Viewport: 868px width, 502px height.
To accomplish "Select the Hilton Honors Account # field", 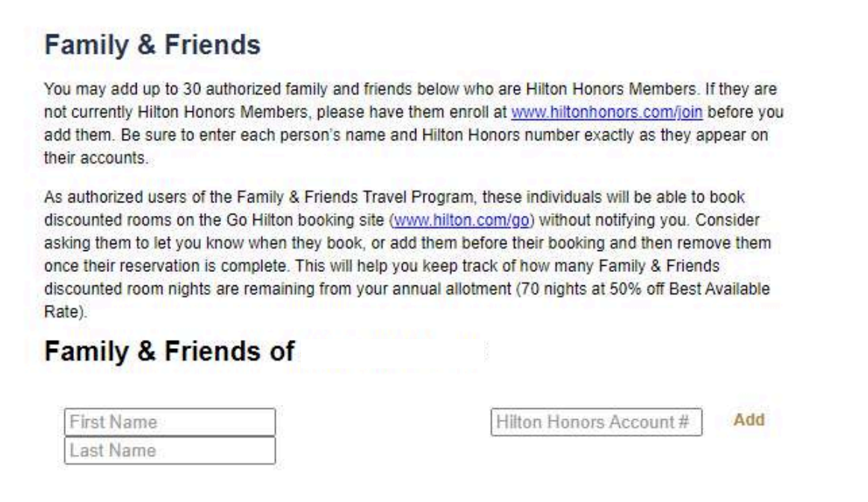I will pos(596,421).
